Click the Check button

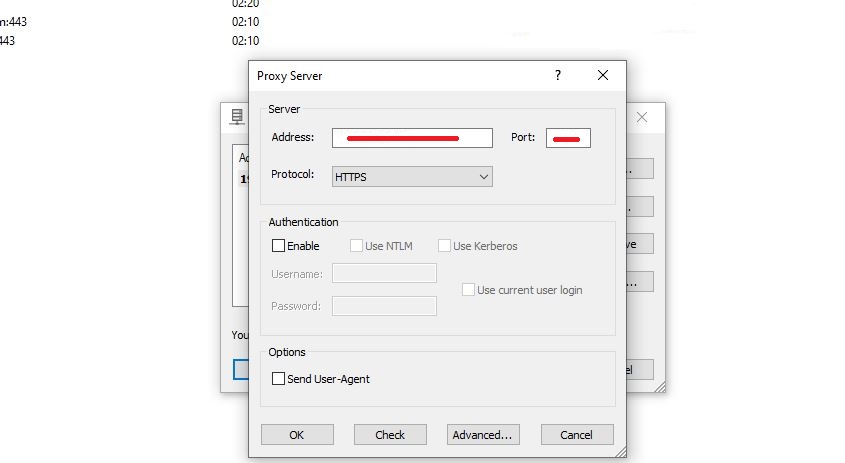tap(390, 434)
